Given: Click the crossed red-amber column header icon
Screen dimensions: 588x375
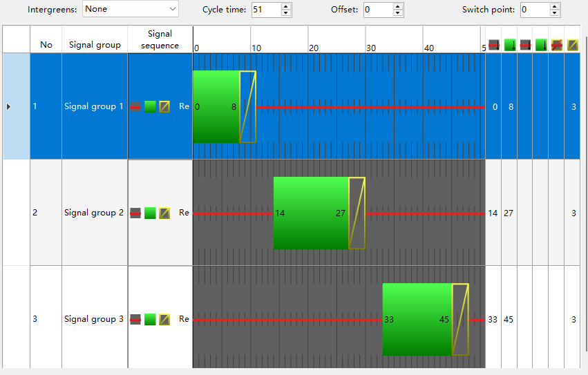Looking at the screenshot, I should [557, 45].
